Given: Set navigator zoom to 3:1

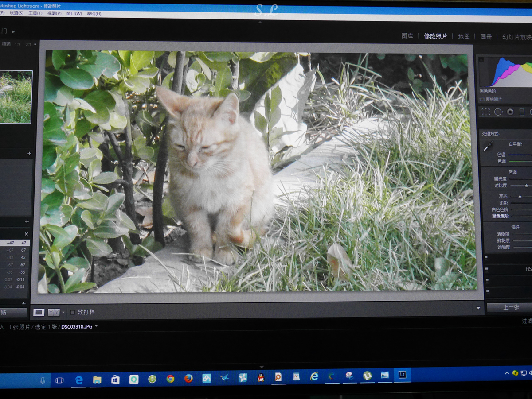Looking at the screenshot, I should [x=28, y=44].
